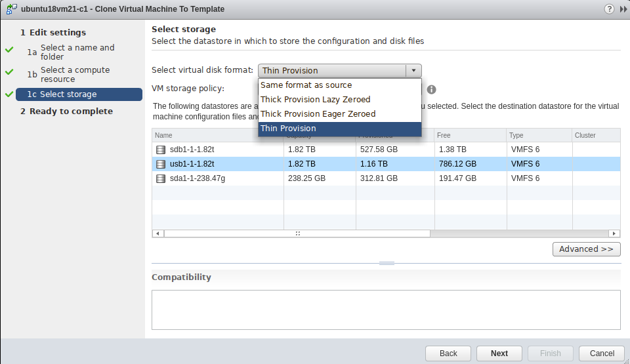Click the clone VM icon in title bar
Screen dimensions: 630x364
(x=10, y=9)
